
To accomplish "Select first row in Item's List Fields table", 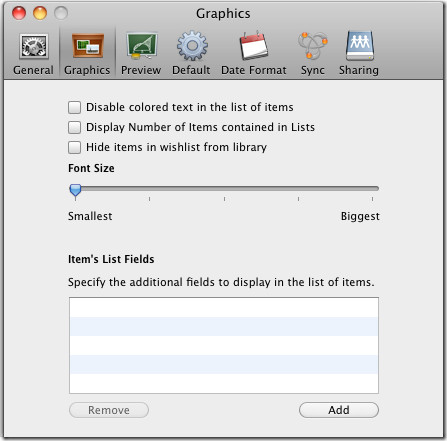I will click(x=224, y=307).
